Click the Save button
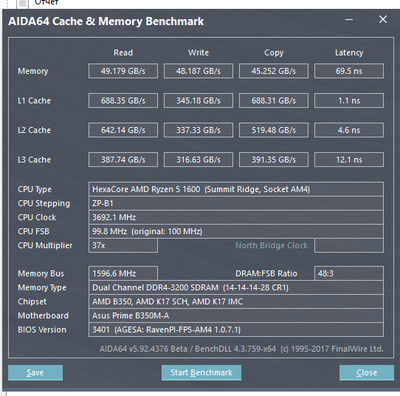 [35, 372]
